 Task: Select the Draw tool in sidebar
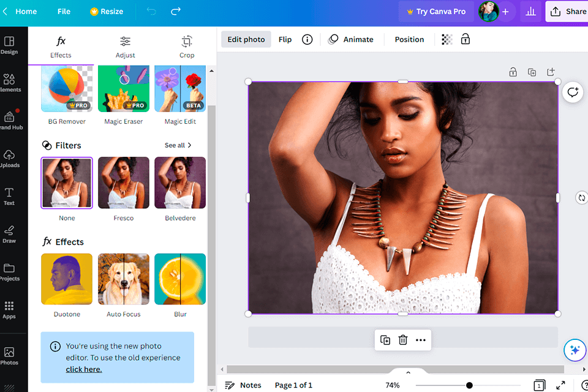9,235
